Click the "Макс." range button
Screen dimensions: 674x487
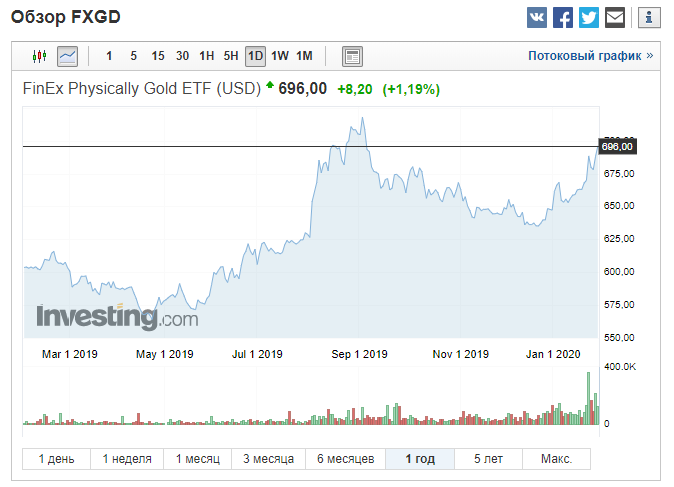pyautogui.click(x=556, y=459)
